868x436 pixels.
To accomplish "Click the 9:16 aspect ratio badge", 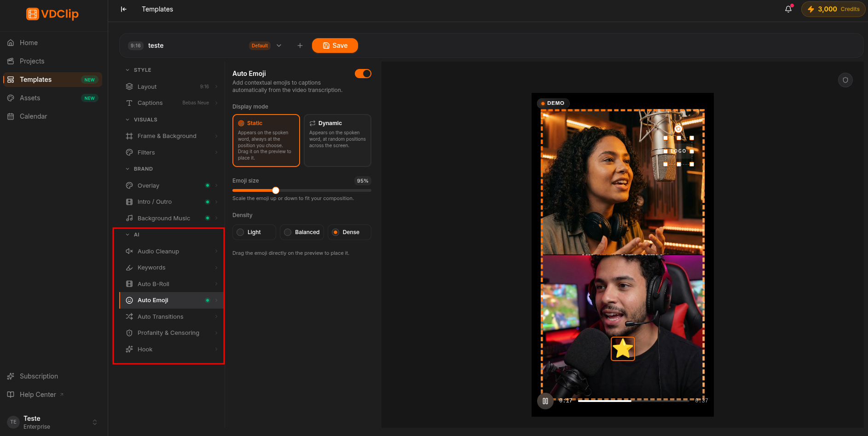I will coord(136,46).
